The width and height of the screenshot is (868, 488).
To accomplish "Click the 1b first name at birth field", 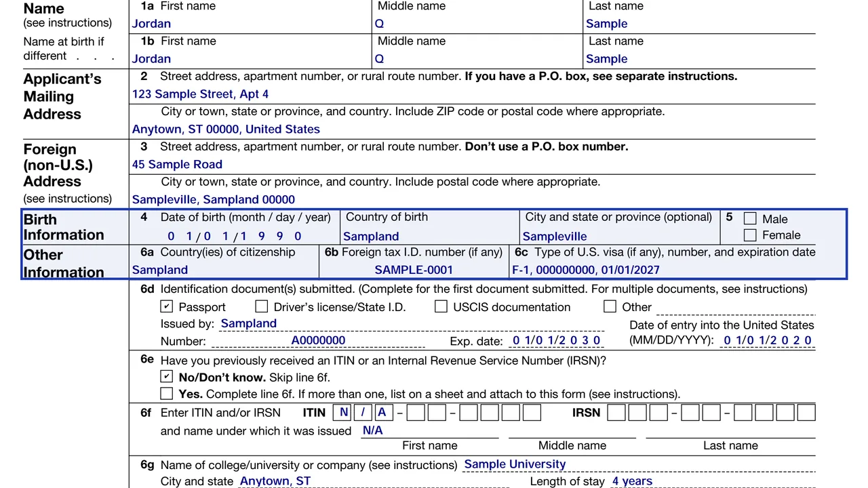I will pos(251,59).
